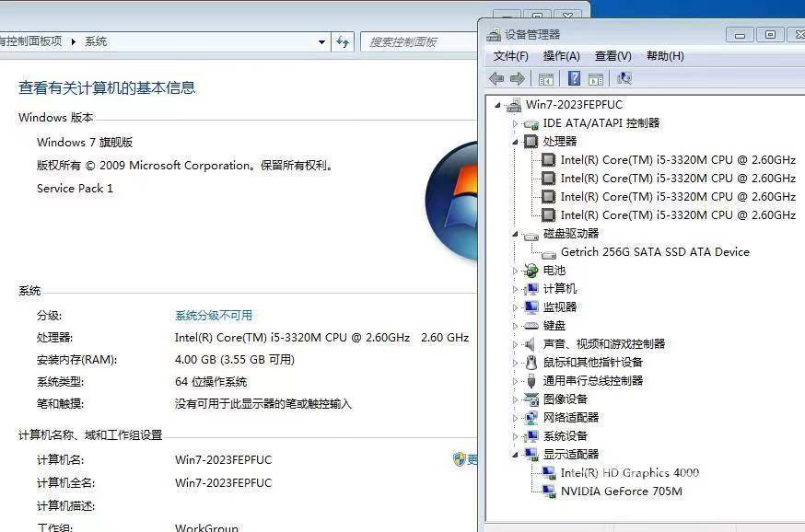
Task: Expand the 通用串行总线控制器 node
Action: [515, 381]
